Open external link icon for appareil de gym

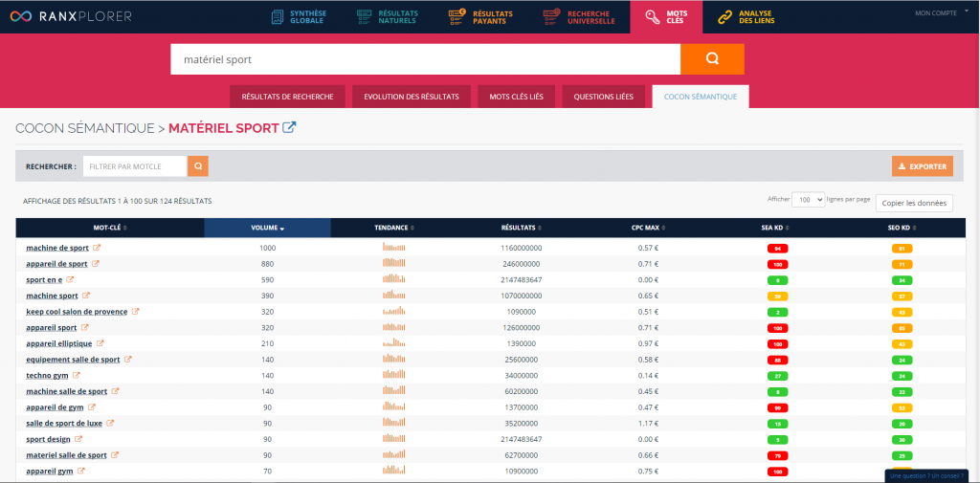[92, 406]
